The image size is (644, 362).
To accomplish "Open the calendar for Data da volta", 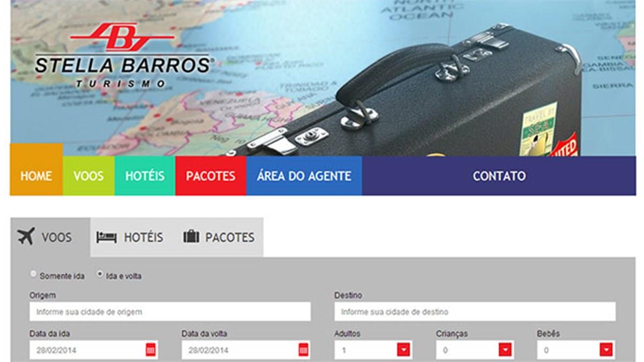I will (x=304, y=350).
